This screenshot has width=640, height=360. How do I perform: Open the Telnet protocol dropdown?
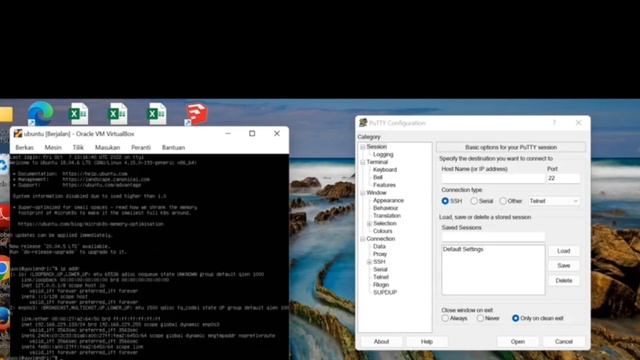(554, 201)
